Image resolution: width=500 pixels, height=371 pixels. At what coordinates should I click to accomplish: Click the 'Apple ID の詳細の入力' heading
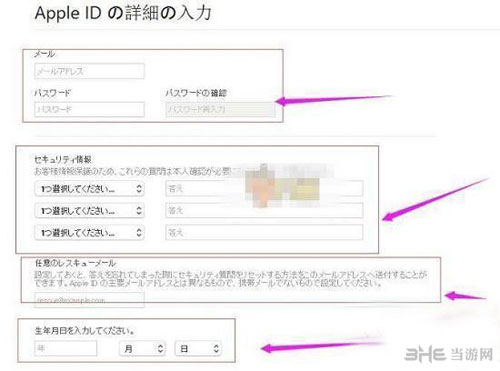pyautogui.click(x=123, y=13)
